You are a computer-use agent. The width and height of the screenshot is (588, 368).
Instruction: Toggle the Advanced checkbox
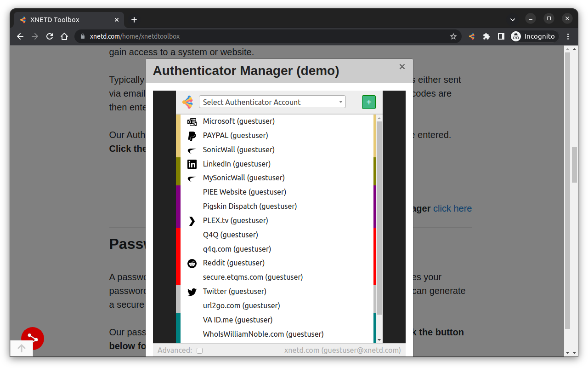coord(199,350)
